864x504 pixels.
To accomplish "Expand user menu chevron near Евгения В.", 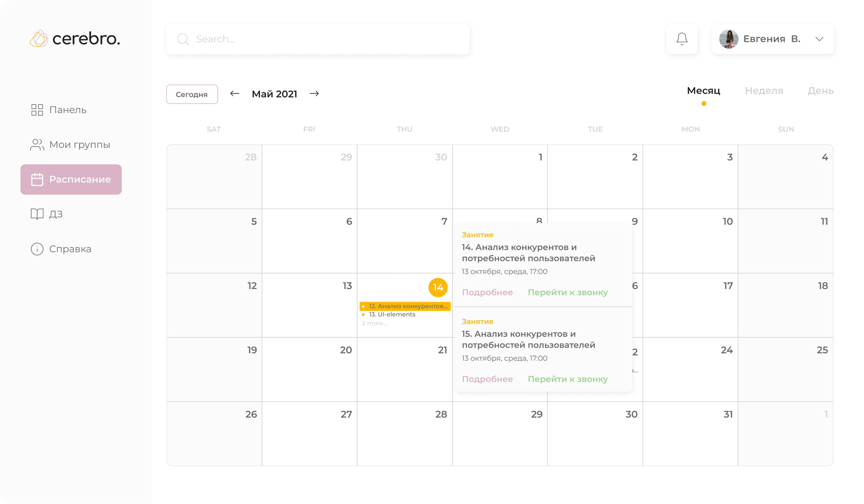I will click(x=819, y=39).
